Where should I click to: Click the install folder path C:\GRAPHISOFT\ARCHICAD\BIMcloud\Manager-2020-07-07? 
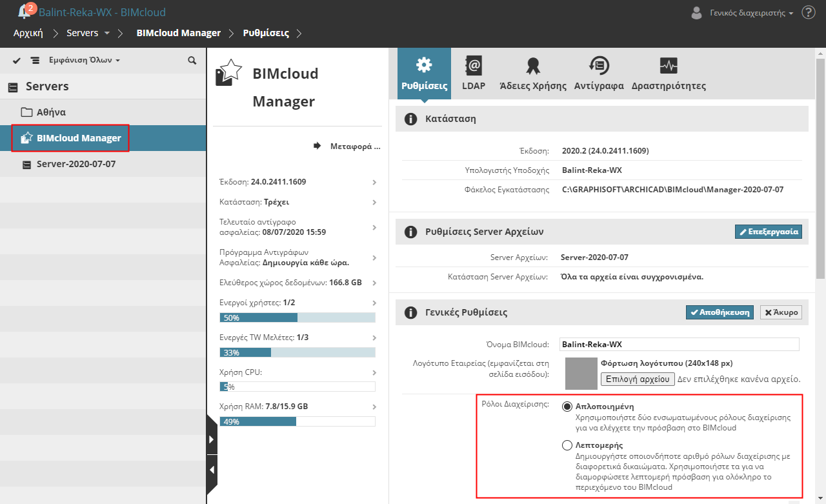(672, 190)
